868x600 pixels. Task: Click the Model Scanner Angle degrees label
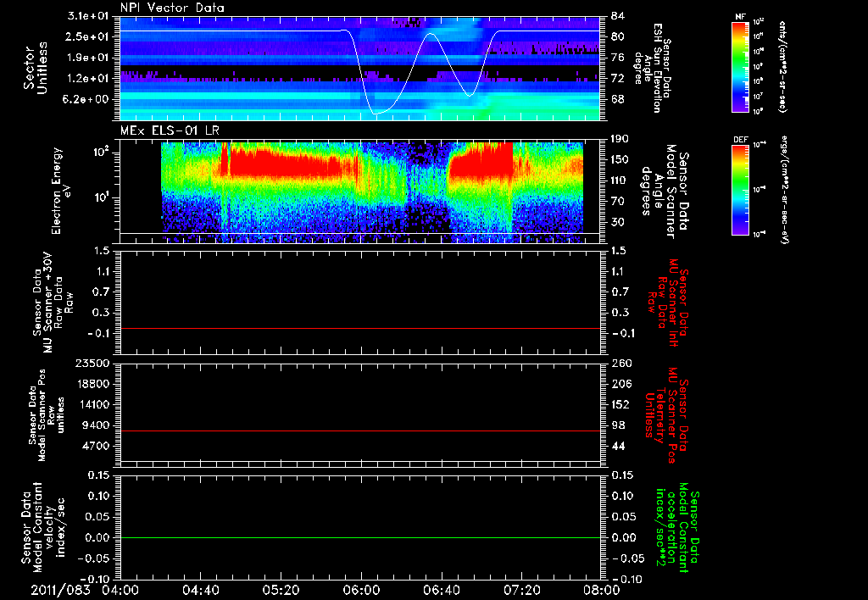point(665,191)
